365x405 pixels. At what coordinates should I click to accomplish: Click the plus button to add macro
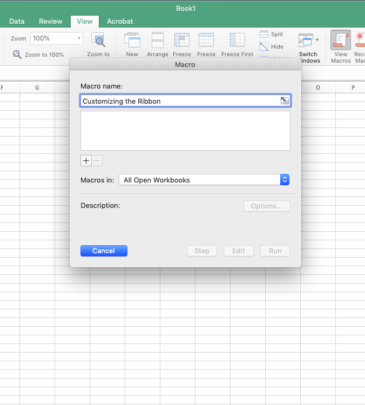point(86,161)
